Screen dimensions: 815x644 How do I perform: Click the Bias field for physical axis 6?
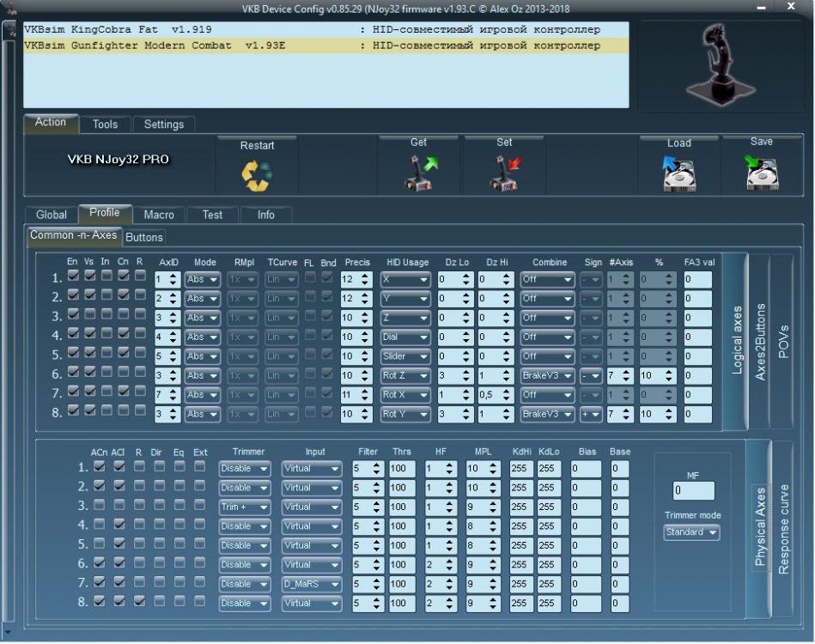point(586,565)
